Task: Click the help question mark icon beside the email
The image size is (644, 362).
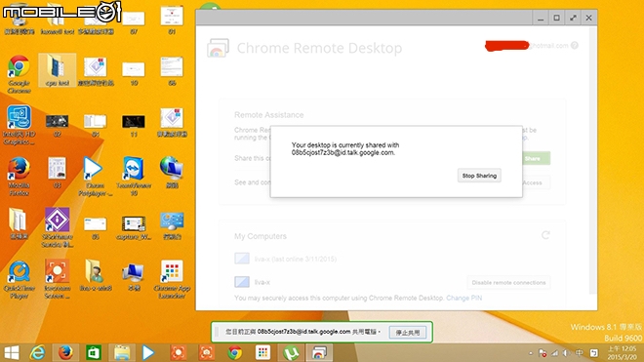Action: 575,46
